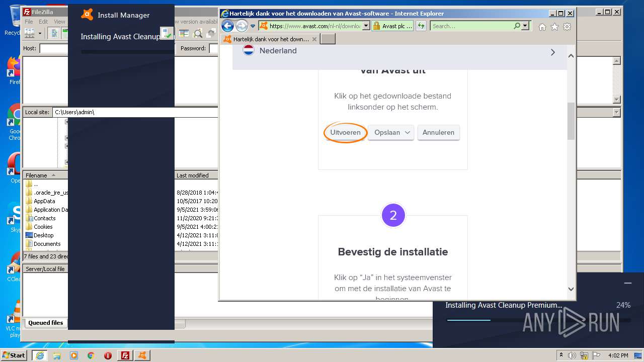Click the IE page scrollbar up arrow
The height and width of the screenshot is (362, 644).
pos(571,56)
